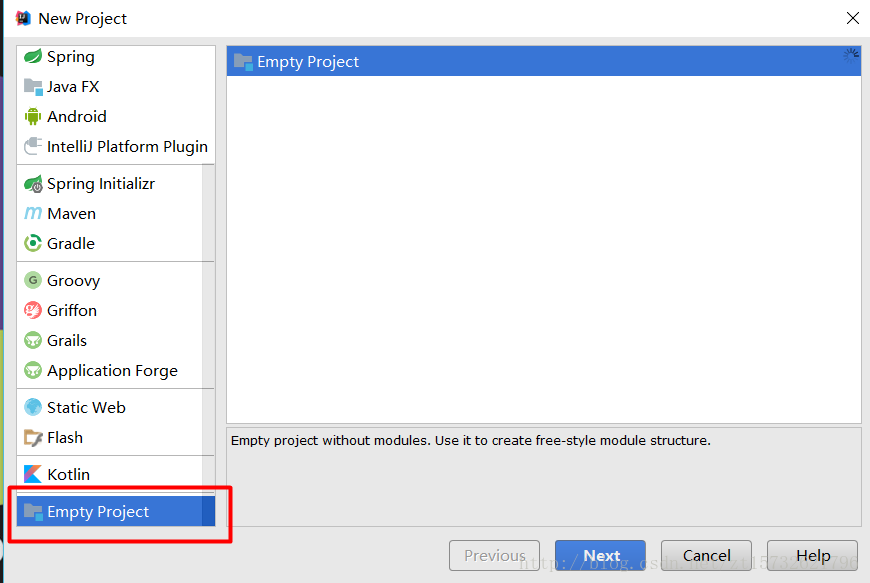Choose Static Web label
This screenshot has height=583, width=870.
[x=86, y=408]
